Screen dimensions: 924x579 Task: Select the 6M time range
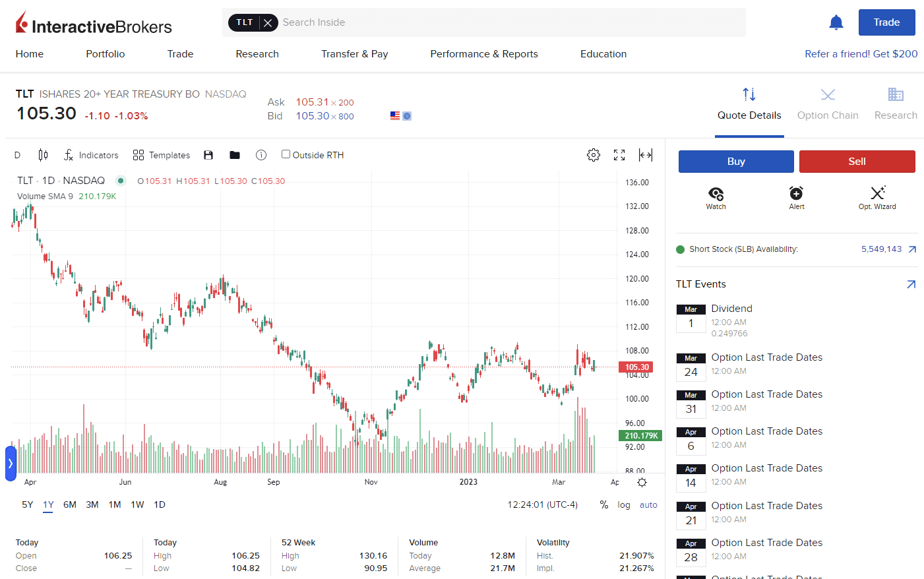click(70, 505)
